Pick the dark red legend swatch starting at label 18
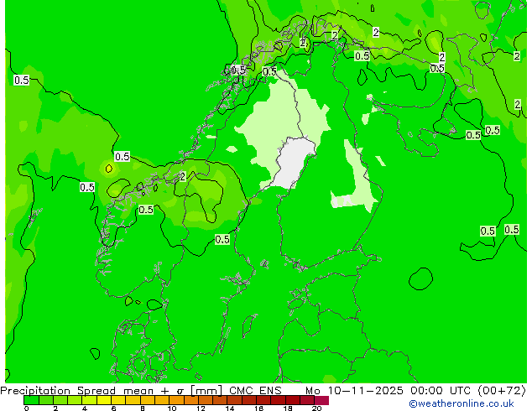Viewport: 532px width, 411px height. click(292, 400)
